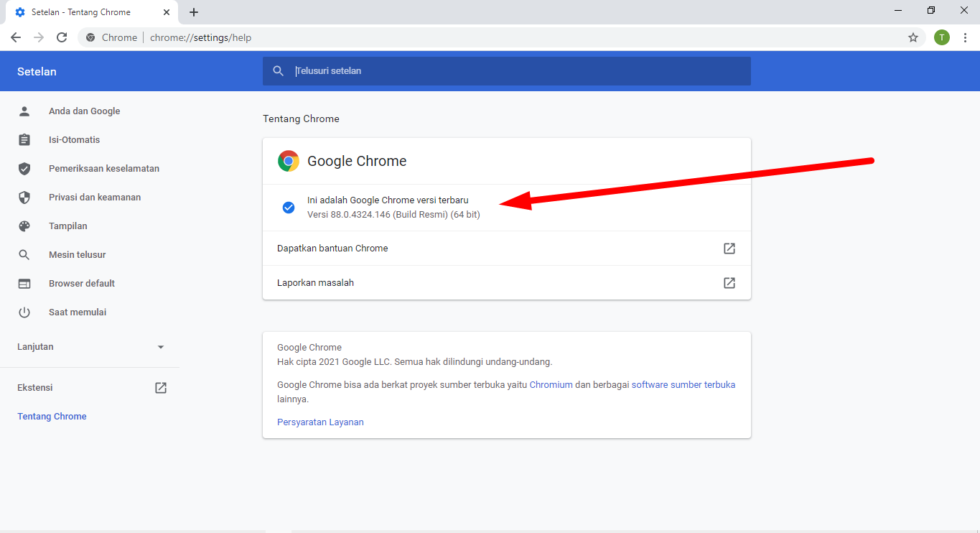Viewport: 980px width, 533px height.
Task: Click the power icon beside Saat memulai
Action: coord(24,312)
